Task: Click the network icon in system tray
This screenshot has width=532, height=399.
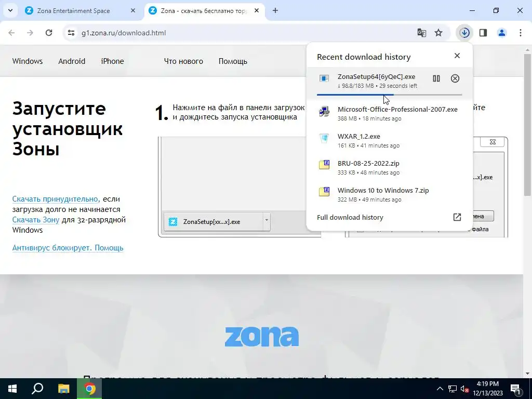Action: coord(453,389)
